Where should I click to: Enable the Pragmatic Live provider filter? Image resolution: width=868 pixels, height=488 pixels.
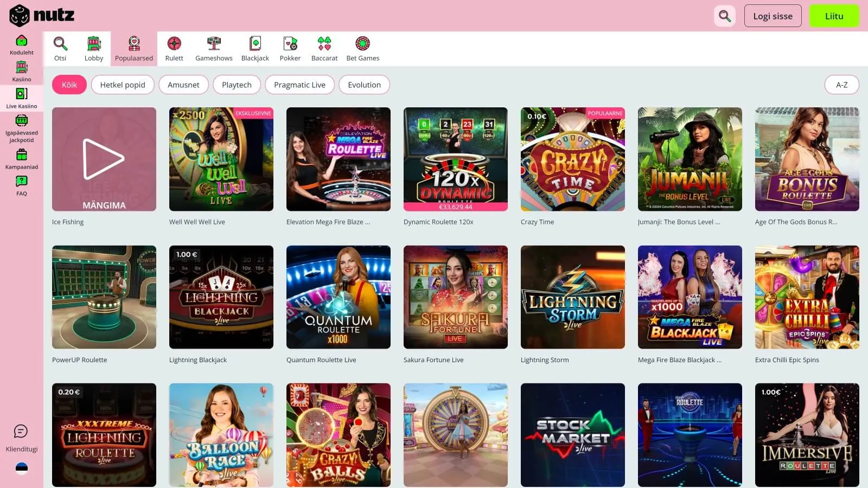(x=299, y=85)
